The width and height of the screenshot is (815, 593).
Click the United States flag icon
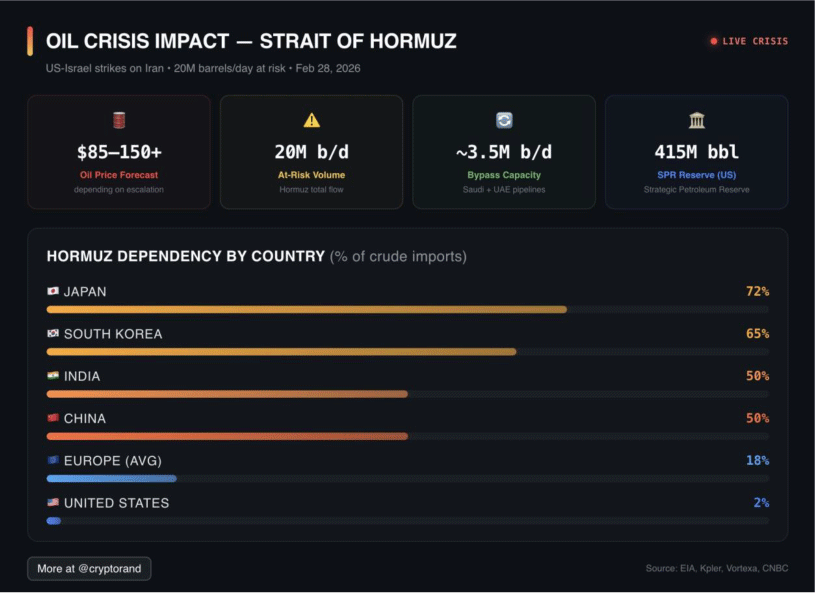click(53, 503)
